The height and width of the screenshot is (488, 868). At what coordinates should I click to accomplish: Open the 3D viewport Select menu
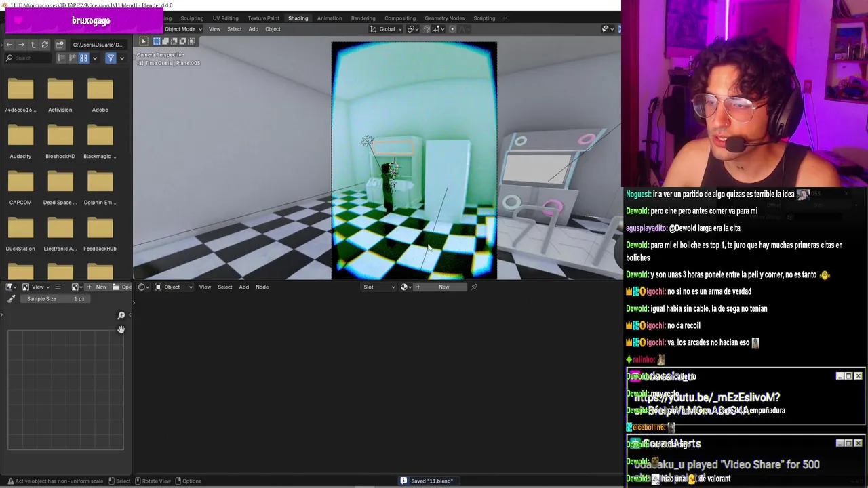pyautogui.click(x=234, y=29)
